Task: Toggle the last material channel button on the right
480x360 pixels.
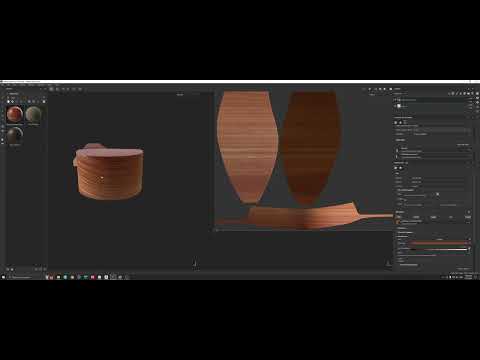Action: tap(468, 217)
